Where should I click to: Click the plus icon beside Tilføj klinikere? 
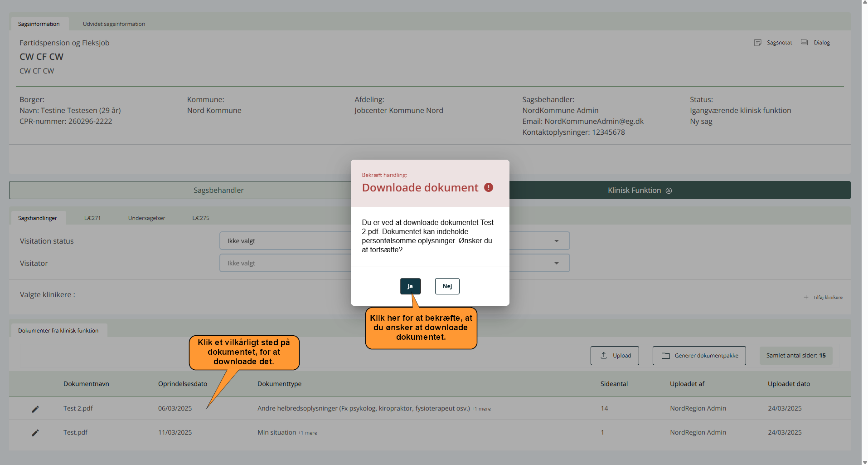point(806,297)
